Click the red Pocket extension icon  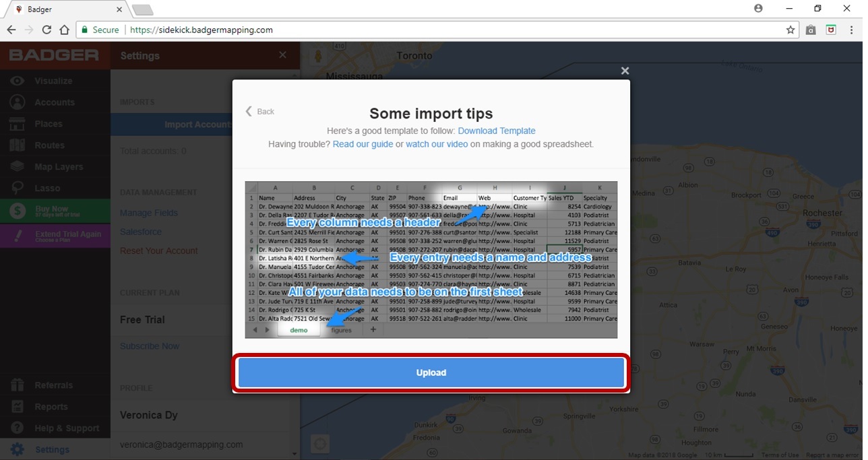(x=832, y=30)
